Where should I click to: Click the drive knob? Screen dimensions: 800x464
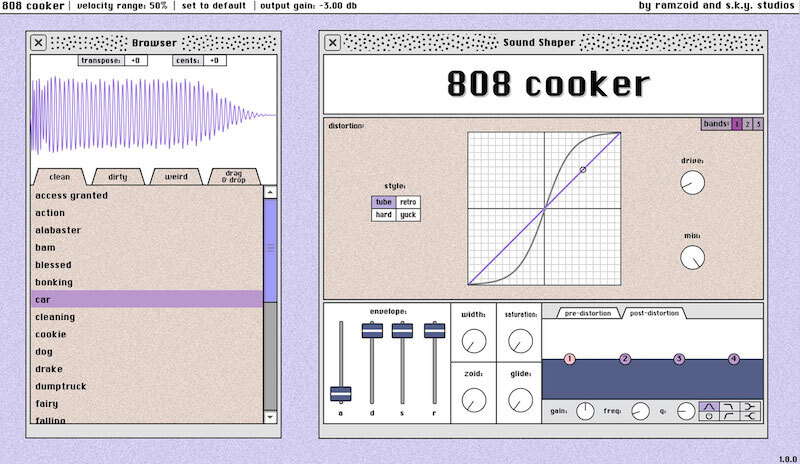692,182
